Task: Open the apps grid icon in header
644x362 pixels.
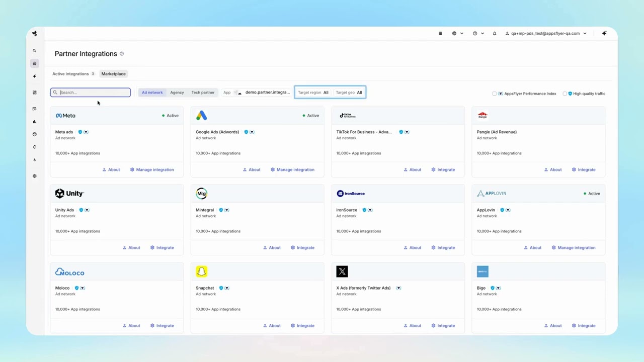Action: (x=440, y=34)
